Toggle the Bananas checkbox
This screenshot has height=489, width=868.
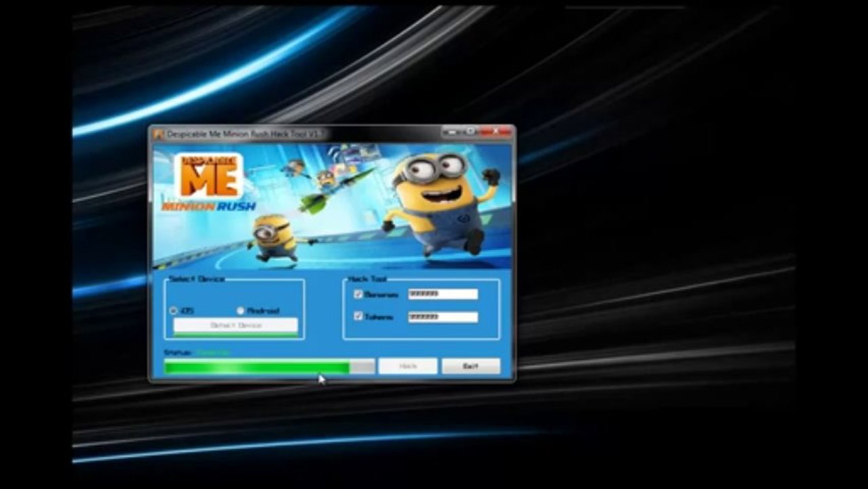coord(358,294)
